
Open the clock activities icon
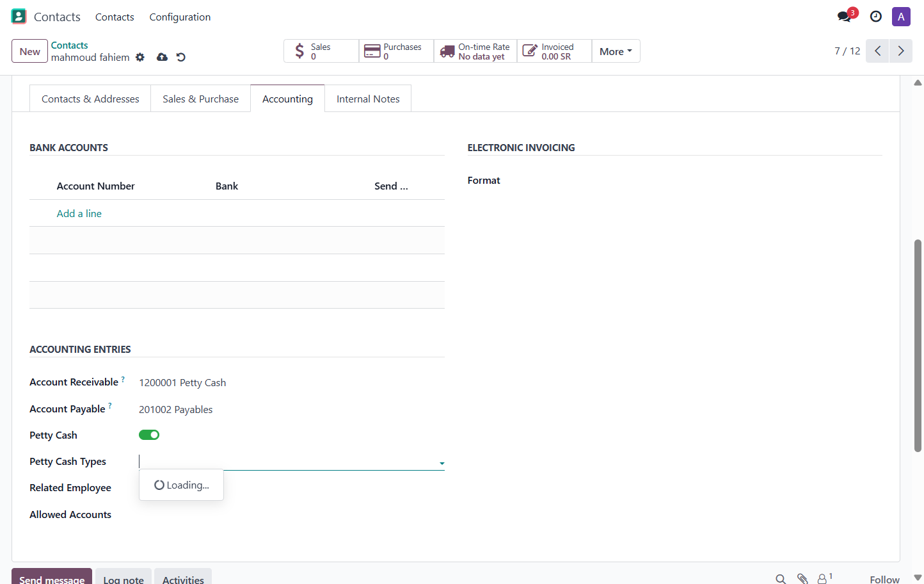[876, 17]
